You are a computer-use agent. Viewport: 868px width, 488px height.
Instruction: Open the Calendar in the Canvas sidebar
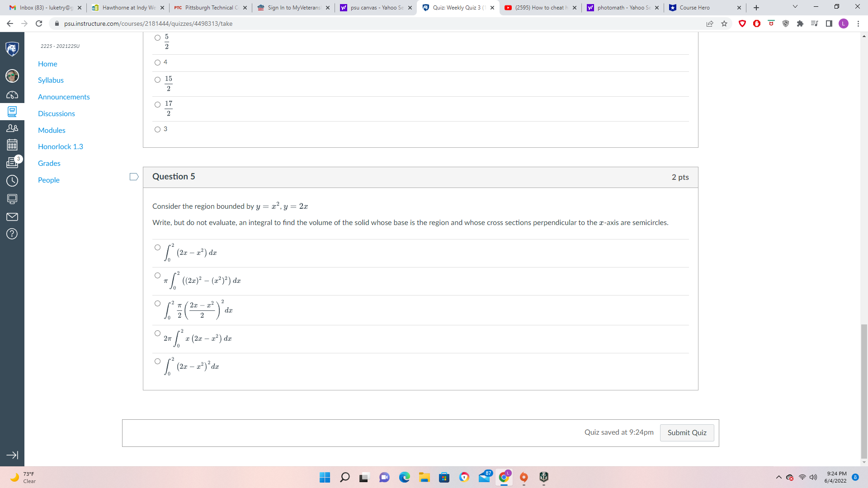pyautogui.click(x=12, y=145)
